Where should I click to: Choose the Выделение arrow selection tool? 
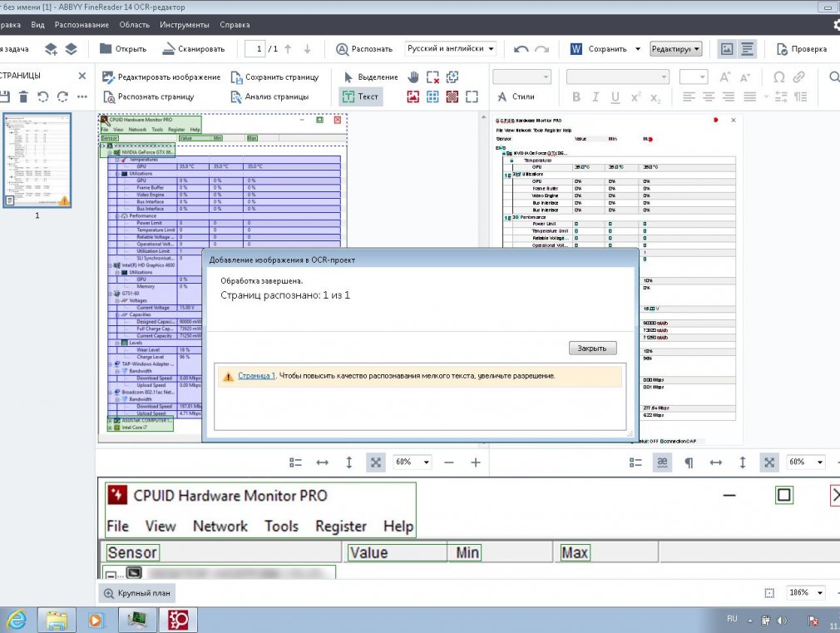coord(371,77)
